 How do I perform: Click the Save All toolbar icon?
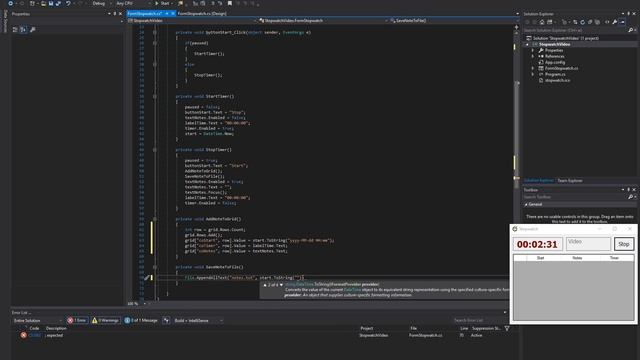pos(58,3)
